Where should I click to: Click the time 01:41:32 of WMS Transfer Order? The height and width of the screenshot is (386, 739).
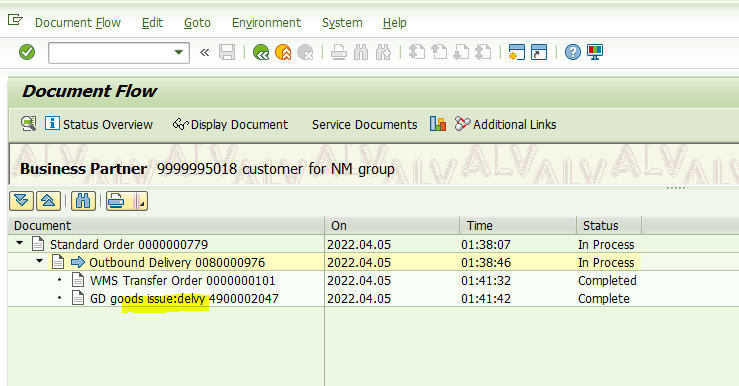click(486, 281)
